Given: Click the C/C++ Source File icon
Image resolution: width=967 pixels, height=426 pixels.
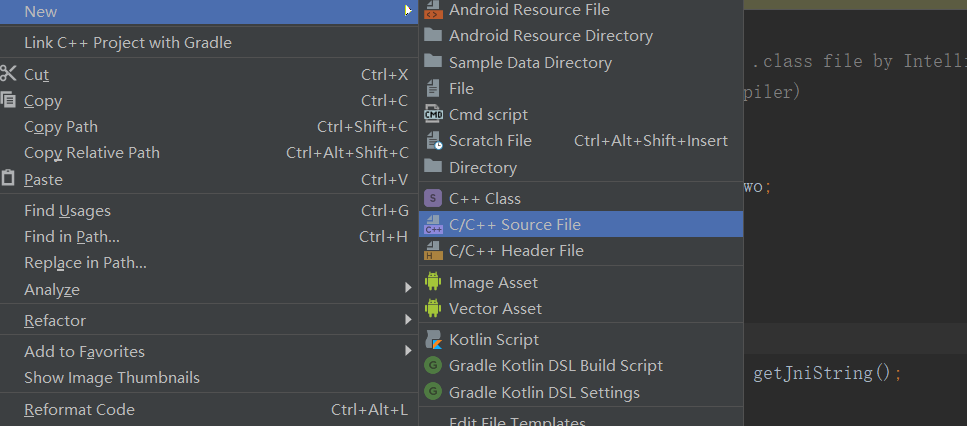Looking at the screenshot, I should pyautogui.click(x=434, y=225).
